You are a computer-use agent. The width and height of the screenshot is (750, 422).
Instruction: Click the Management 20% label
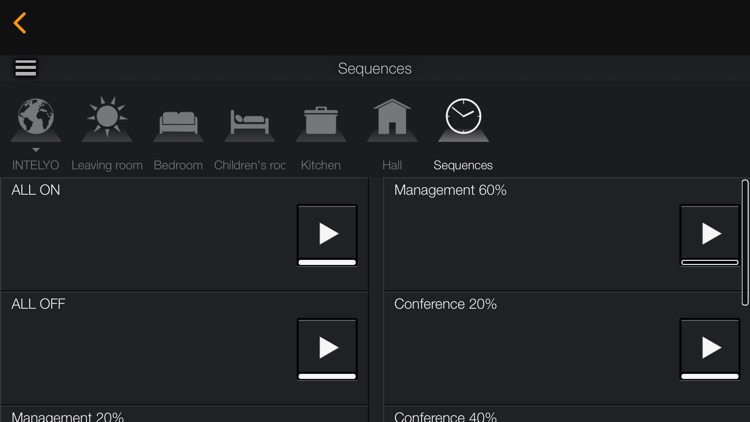click(x=67, y=416)
